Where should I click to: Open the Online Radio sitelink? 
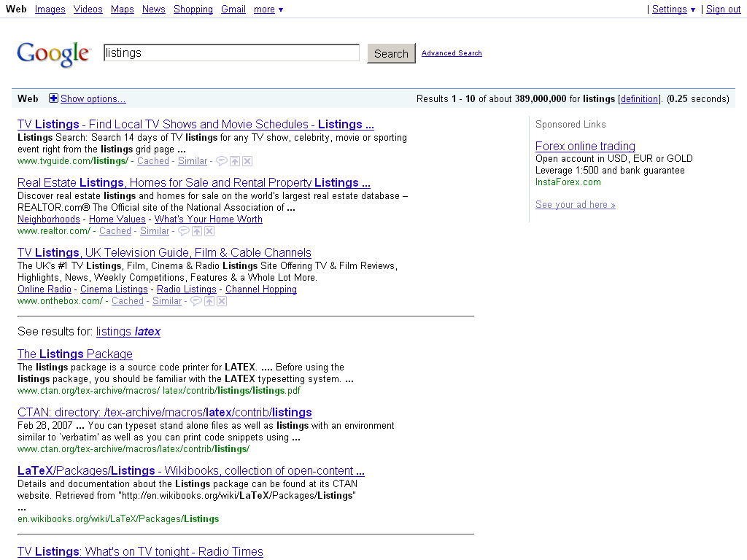click(x=44, y=289)
